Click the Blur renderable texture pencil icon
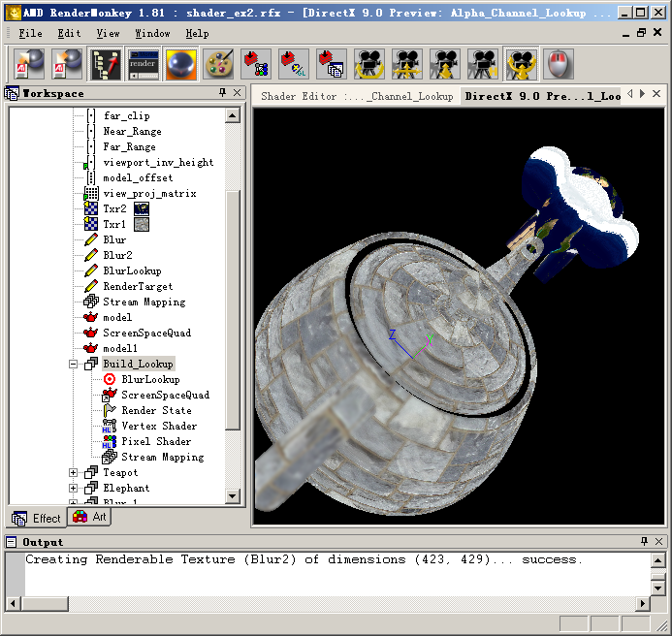The width and height of the screenshot is (672, 636). [x=90, y=239]
